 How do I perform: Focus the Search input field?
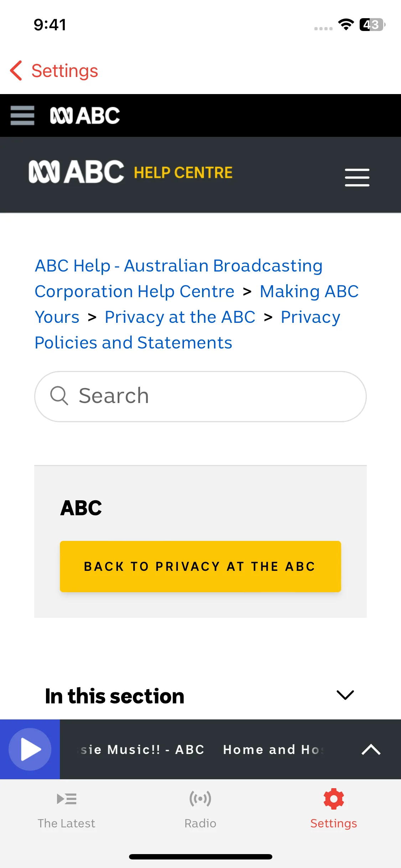(x=200, y=396)
